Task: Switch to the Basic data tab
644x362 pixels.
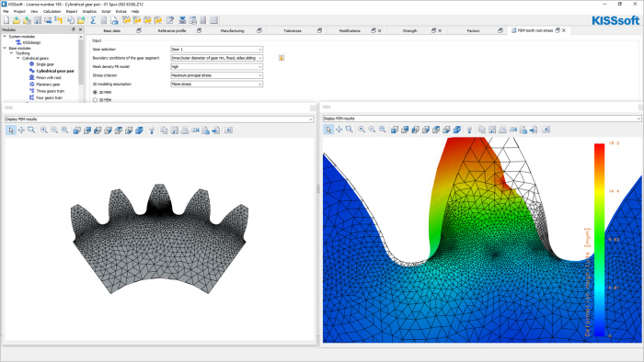Action: [x=111, y=30]
